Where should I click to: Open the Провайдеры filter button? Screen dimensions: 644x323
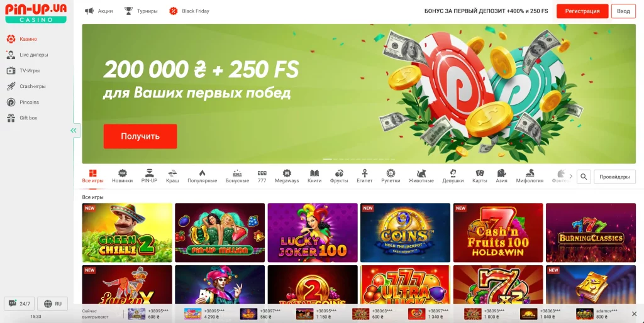click(614, 177)
